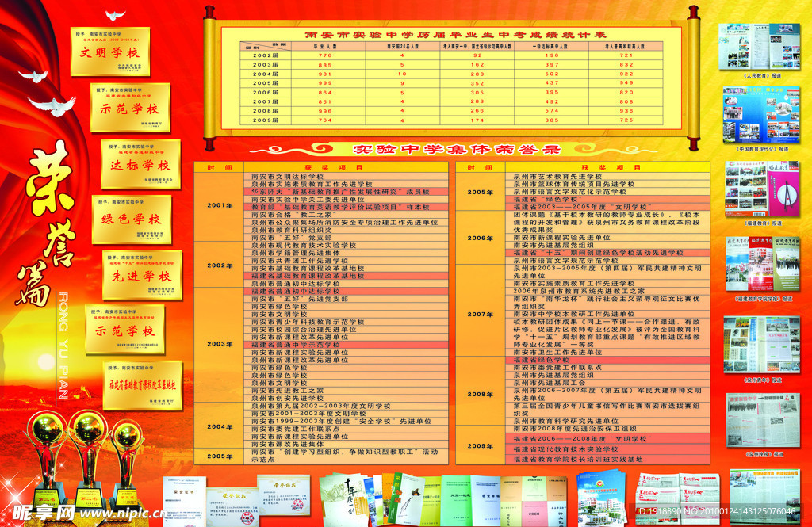Click the 实验中学集体荣誉录 banner heading

pos(456,150)
